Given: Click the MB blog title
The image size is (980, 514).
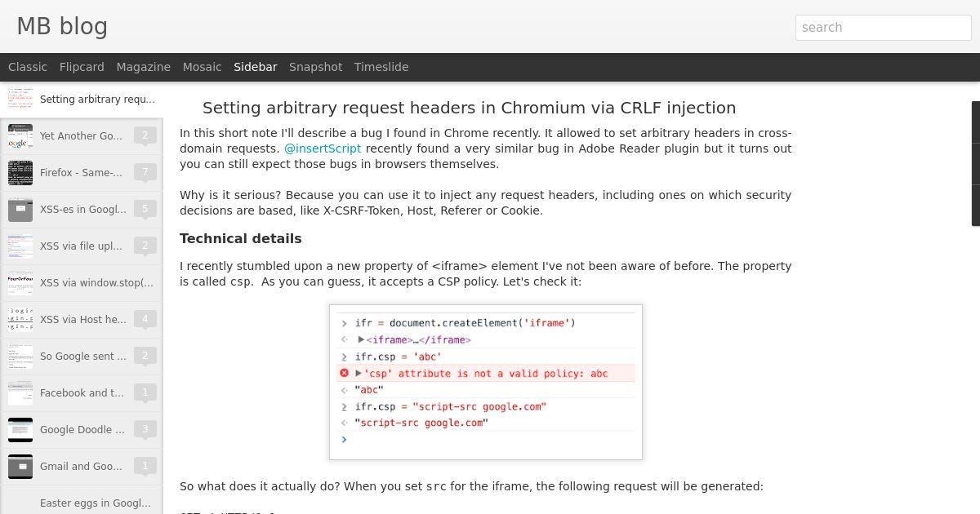Looking at the screenshot, I should [62, 26].
